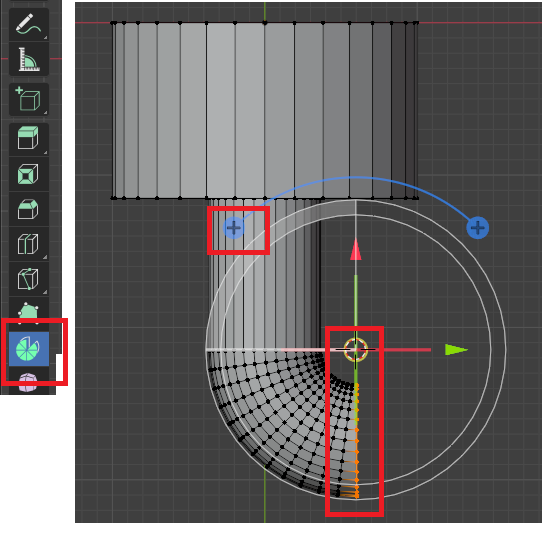The width and height of the screenshot is (553, 533).
Task: Select the Knife tool
Action: pyautogui.click(x=29, y=279)
